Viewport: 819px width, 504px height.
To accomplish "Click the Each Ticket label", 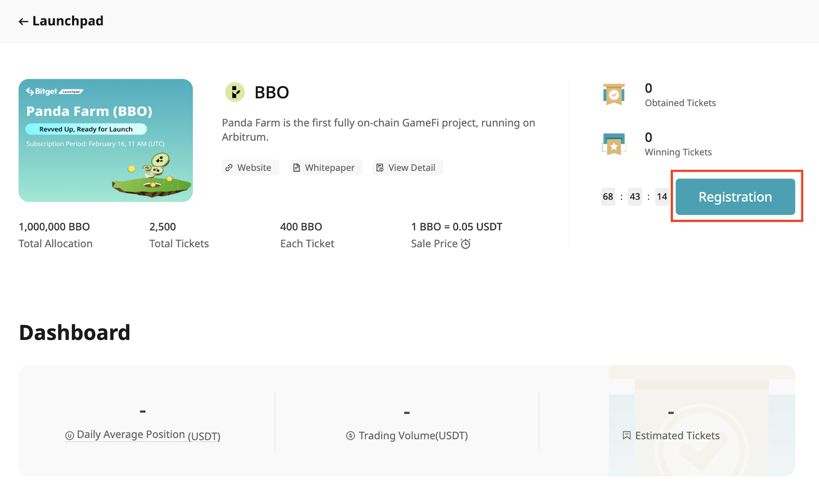I will tap(307, 244).
